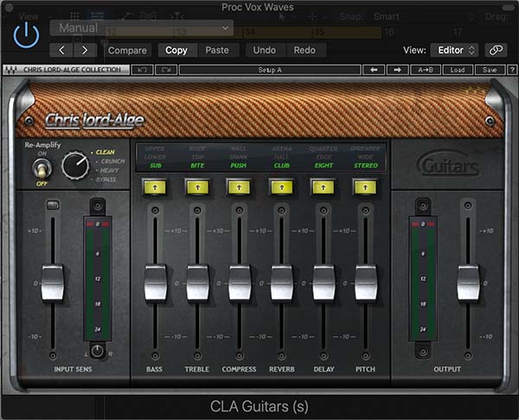Open the View Editor dropdown
Viewport: 519px width, 420px height.
click(x=454, y=50)
